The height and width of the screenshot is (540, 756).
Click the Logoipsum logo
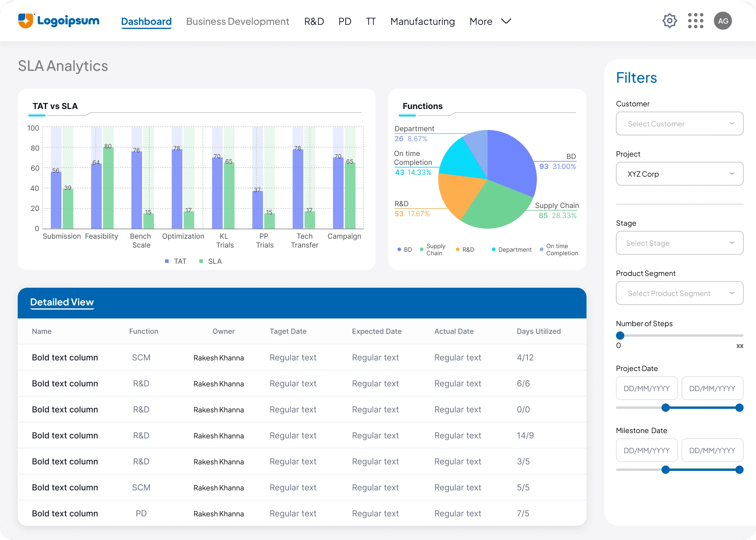pyautogui.click(x=59, y=21)
